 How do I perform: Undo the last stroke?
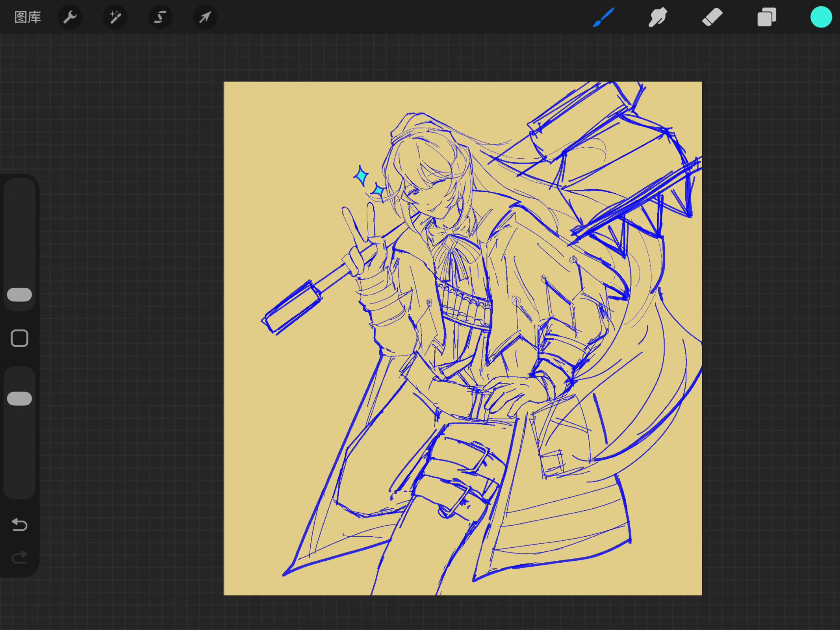tap(19, 524)
